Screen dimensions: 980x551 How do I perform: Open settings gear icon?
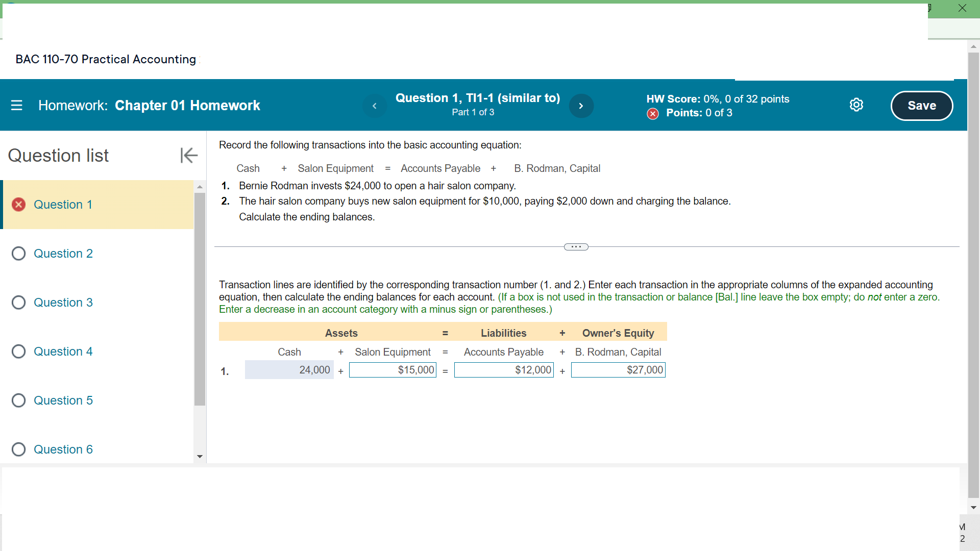(856, 105)
